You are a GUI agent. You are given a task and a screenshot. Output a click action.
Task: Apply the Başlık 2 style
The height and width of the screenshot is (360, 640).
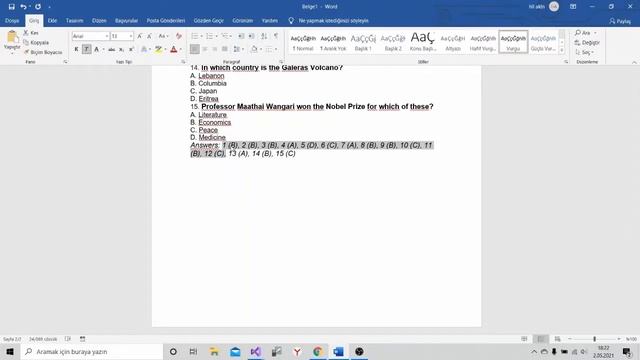(x=393, y=42)
